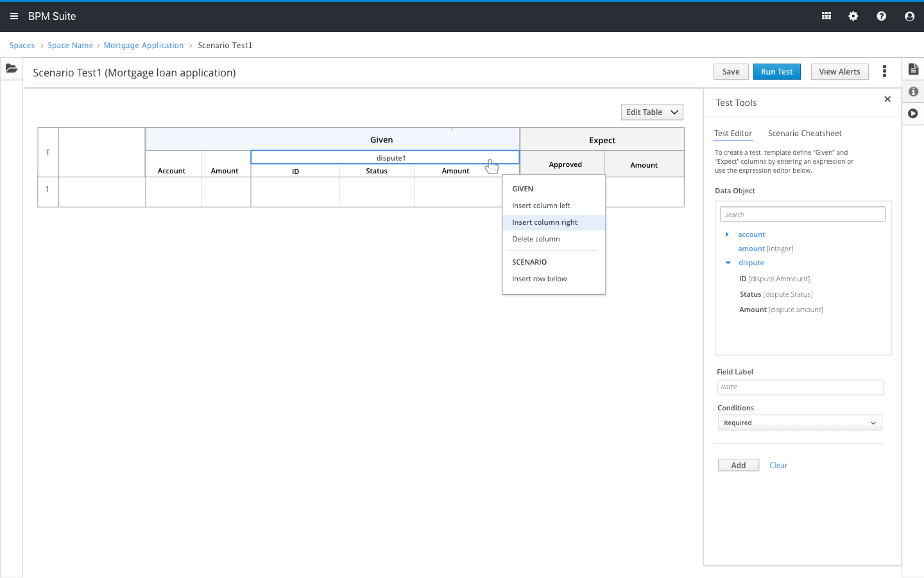Open settings gear in top bar

coord(853,16)
